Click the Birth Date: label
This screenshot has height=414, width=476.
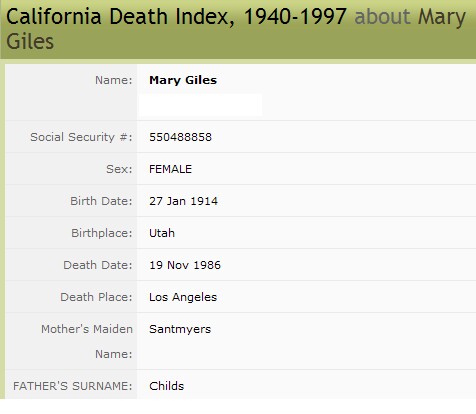pyautogui.click(x=101, y=201)
